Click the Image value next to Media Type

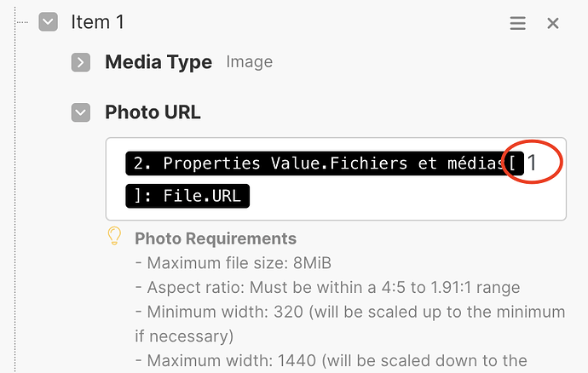tap(249, 62)
